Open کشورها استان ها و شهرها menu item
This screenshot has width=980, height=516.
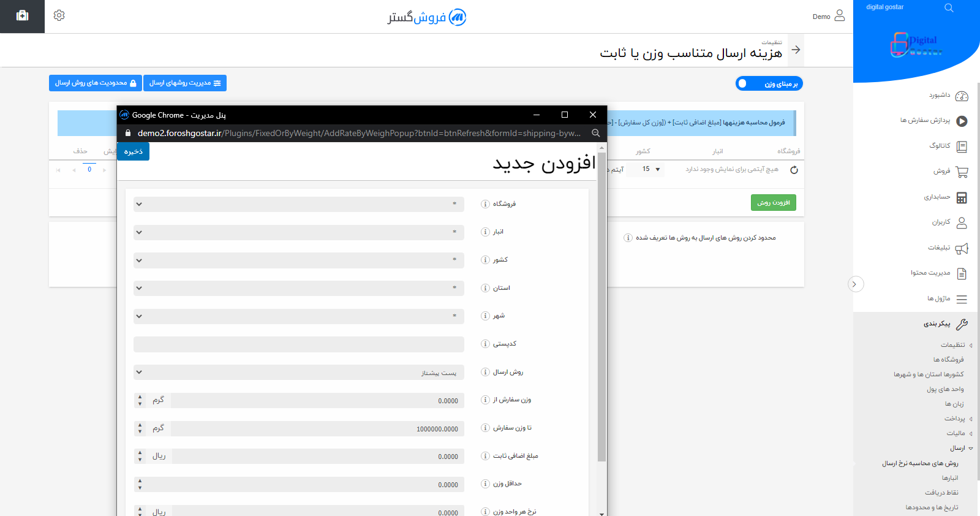click(929, 374)
